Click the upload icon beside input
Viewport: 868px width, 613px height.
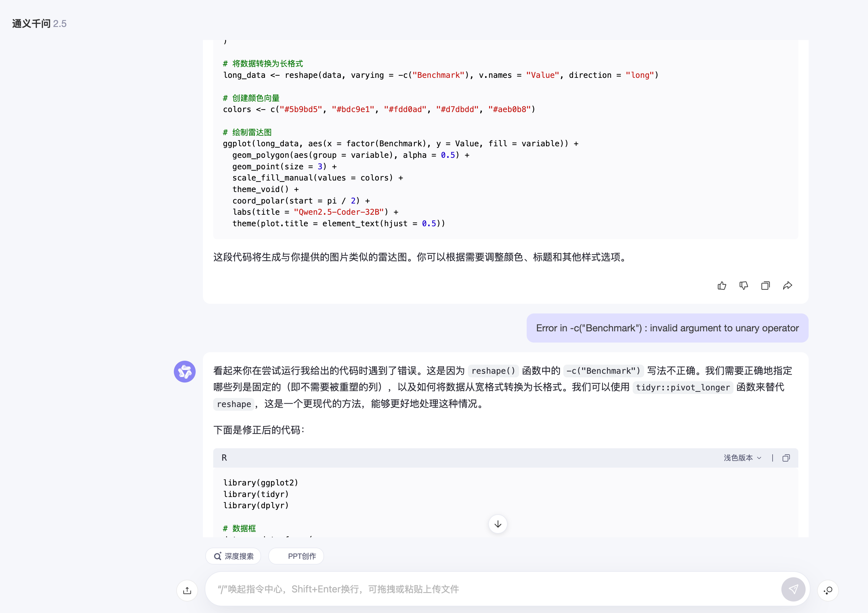coord(187,590)
